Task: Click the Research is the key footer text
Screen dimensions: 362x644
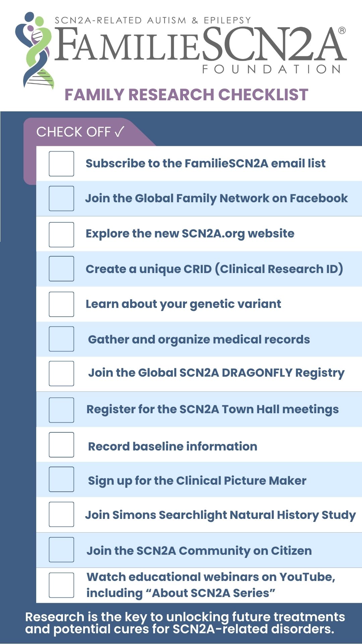Action: click(184, 623)
